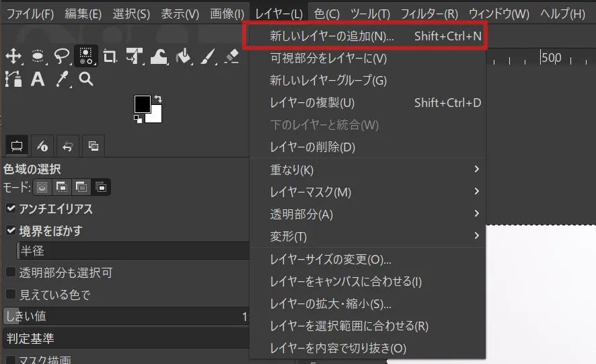The height and width of the screenshot is (364, 596).
Task: Choose レイヤーの拡大・縮小(S)... menu item
Action: [x=368, y=303]
